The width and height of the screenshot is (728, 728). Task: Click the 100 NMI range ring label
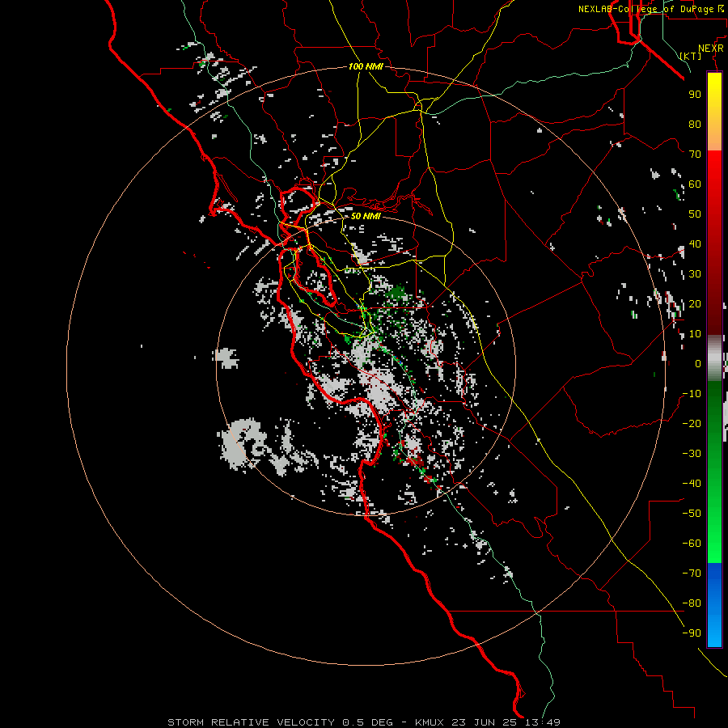pyautogui.click(x=366, y=67)
